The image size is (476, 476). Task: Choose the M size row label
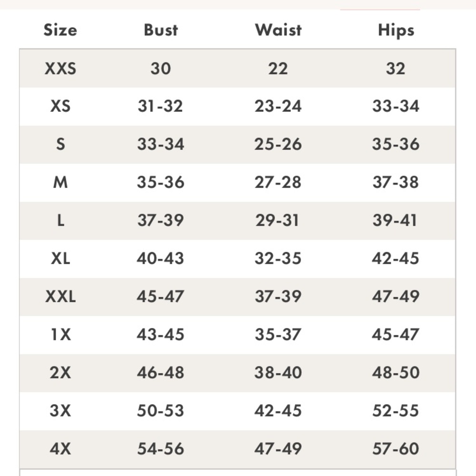(x=60, y=182)
